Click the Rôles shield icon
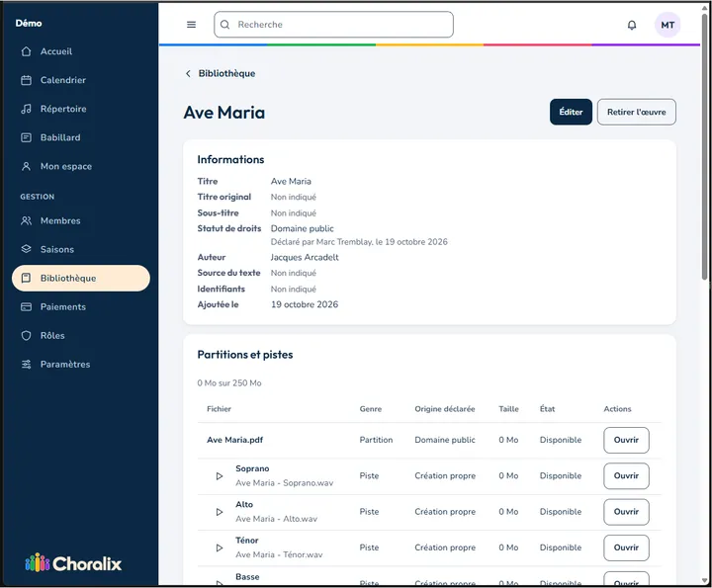The width and height of the screenshot is (712, 588). point(27,335)
